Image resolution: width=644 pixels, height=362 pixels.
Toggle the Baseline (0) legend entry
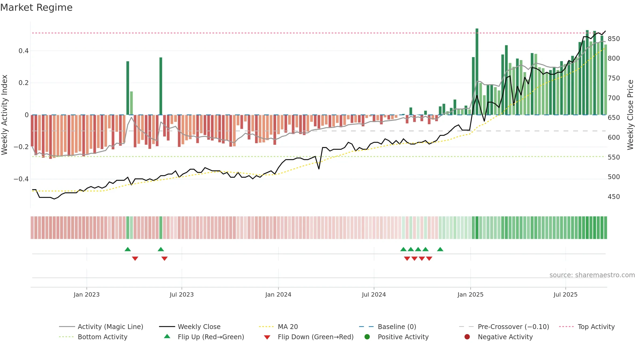click(387, 327)
